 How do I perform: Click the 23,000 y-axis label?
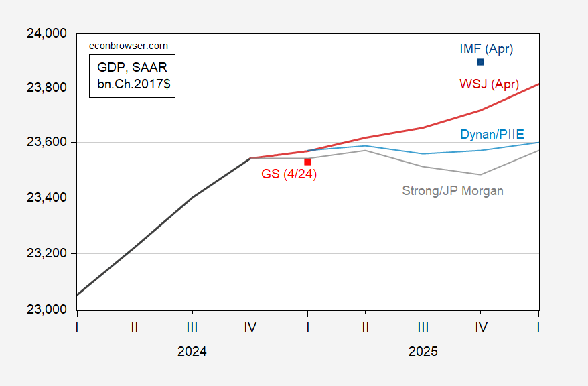[x=47, y=309]
